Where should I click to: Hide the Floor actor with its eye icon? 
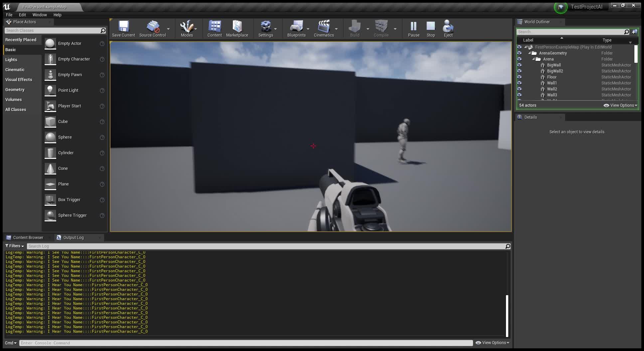[520, 77]
